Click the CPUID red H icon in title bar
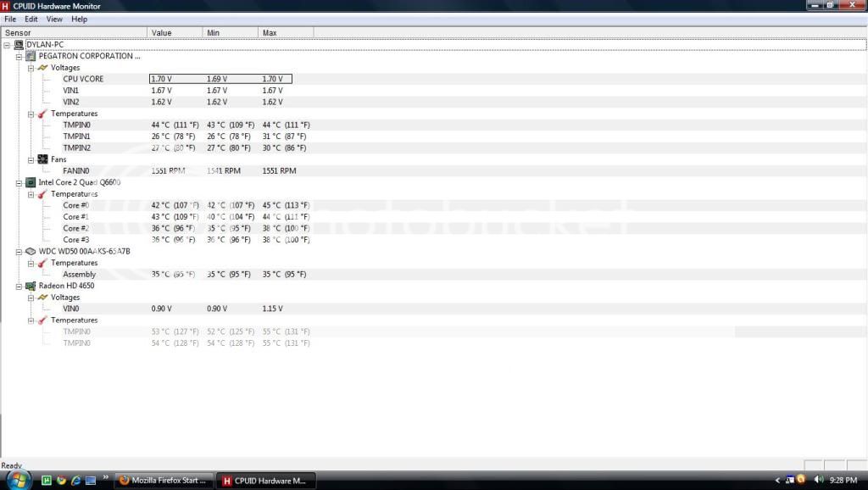The image size is (868, 490). [6, 6]
